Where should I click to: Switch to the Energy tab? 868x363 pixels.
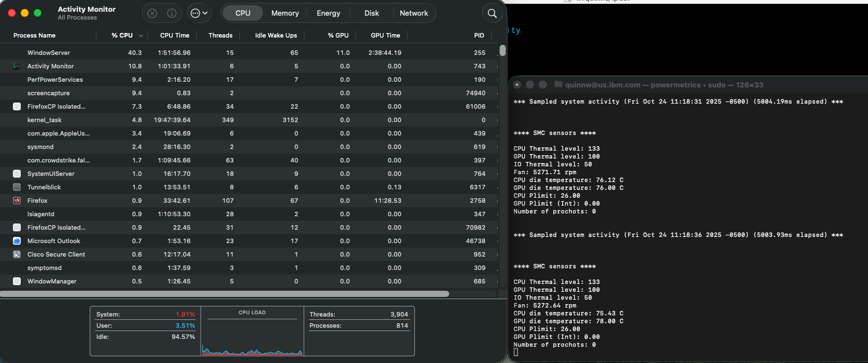pos(328,13)
